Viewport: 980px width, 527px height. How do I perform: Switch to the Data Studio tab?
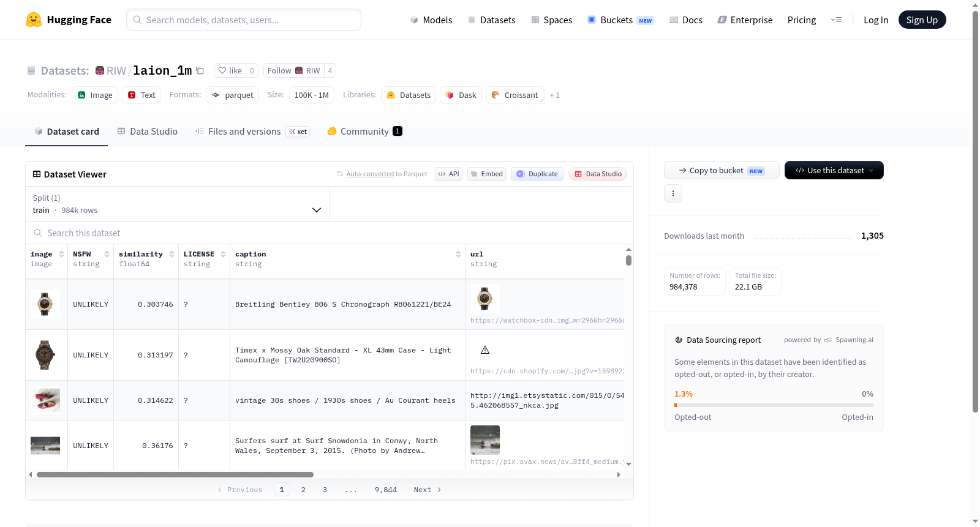click(148, 132)
